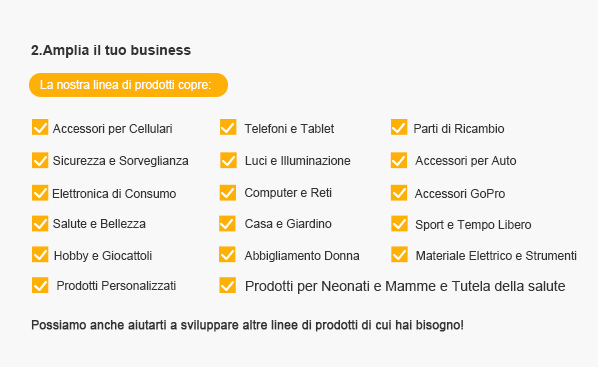The height and width of the screenshot is (367, 598).
Task: Toggle the Sport e Tempo Libero checkbox
Action: pyautogui.click(x=399, y=224)
